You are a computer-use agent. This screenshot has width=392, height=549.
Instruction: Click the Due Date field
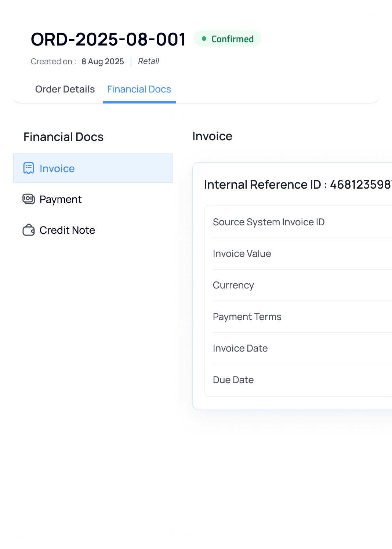pyautogui.click(x=233, y=380)
